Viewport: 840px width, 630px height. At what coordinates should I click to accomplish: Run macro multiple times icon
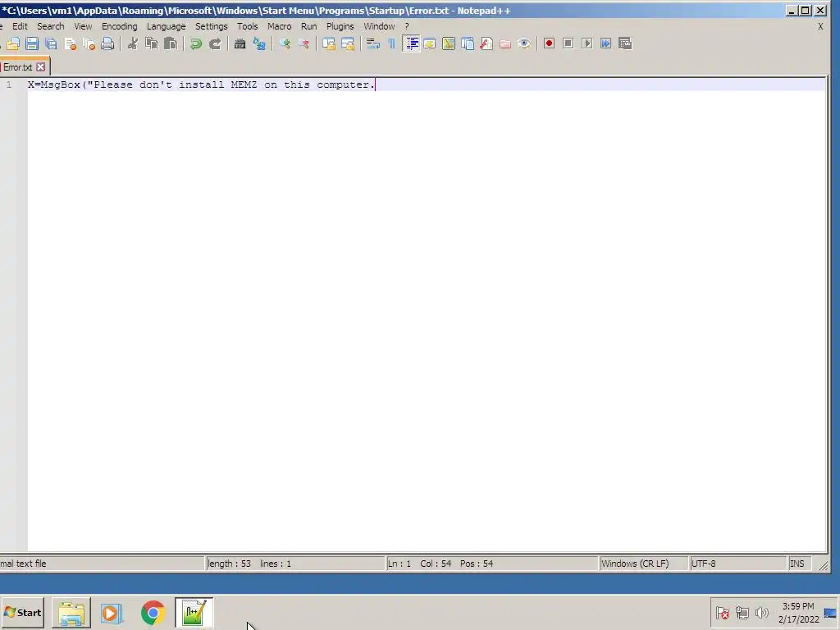click(606, 44)
